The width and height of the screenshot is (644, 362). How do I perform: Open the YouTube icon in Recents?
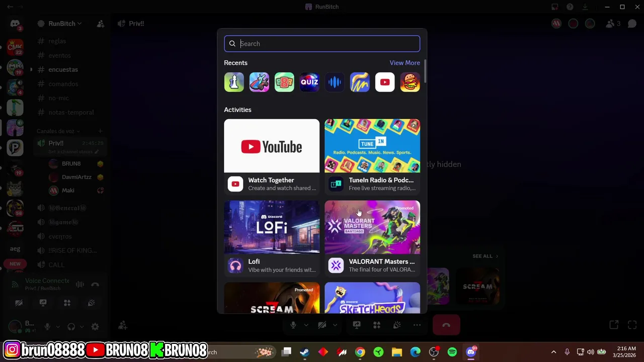pyautogui.click(x=385, y=82)
